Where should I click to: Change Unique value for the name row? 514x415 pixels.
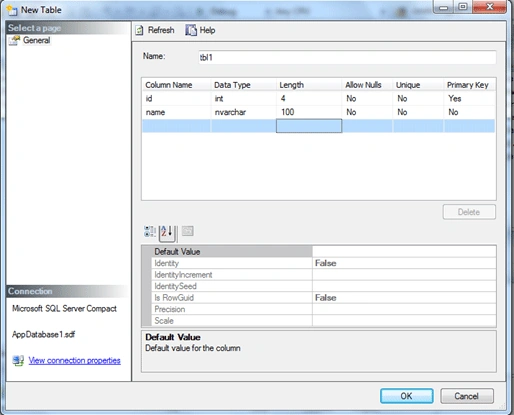click(x=418, y=112)
